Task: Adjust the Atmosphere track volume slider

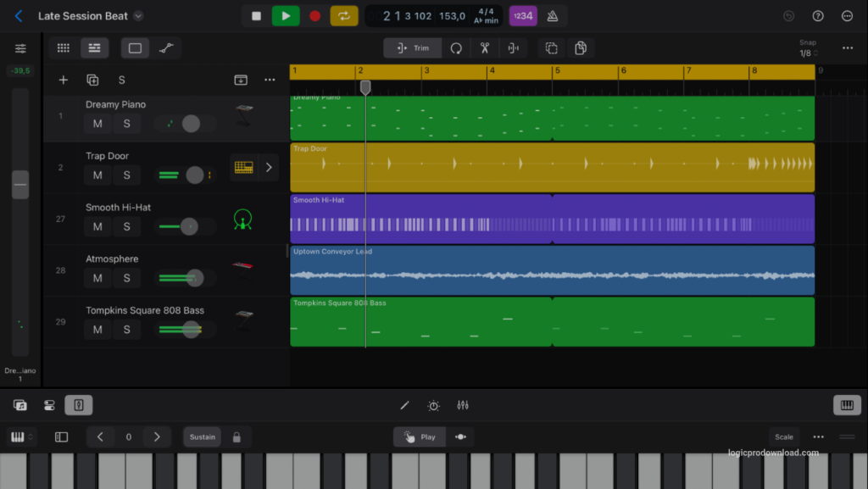Action: click(194, 278)
